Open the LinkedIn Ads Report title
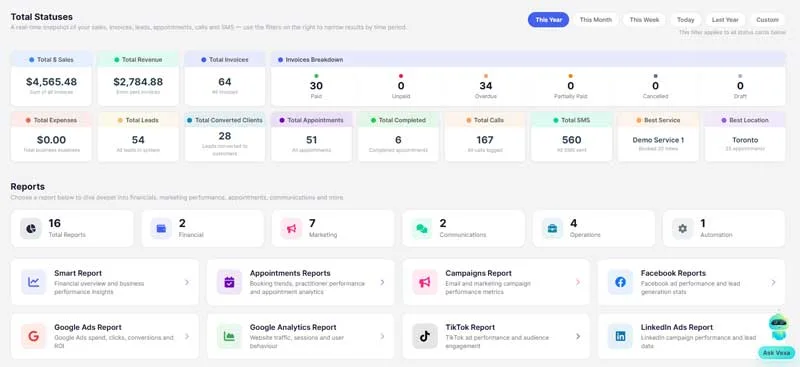 point(677,327)
